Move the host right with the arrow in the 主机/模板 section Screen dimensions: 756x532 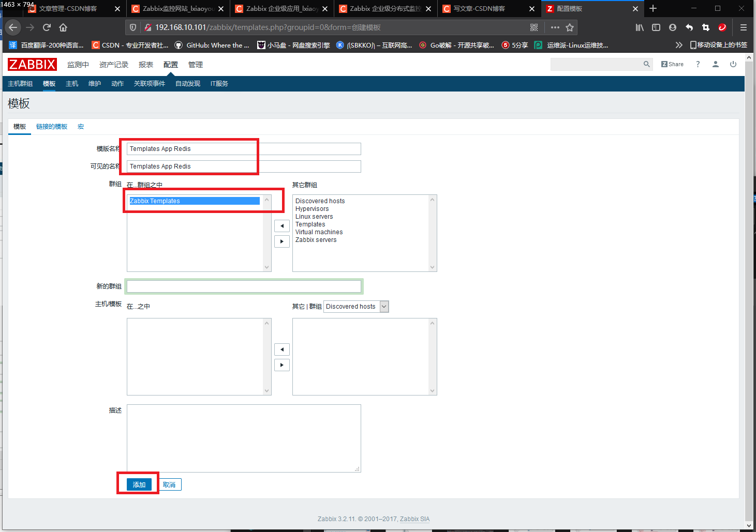click(282, 365)
